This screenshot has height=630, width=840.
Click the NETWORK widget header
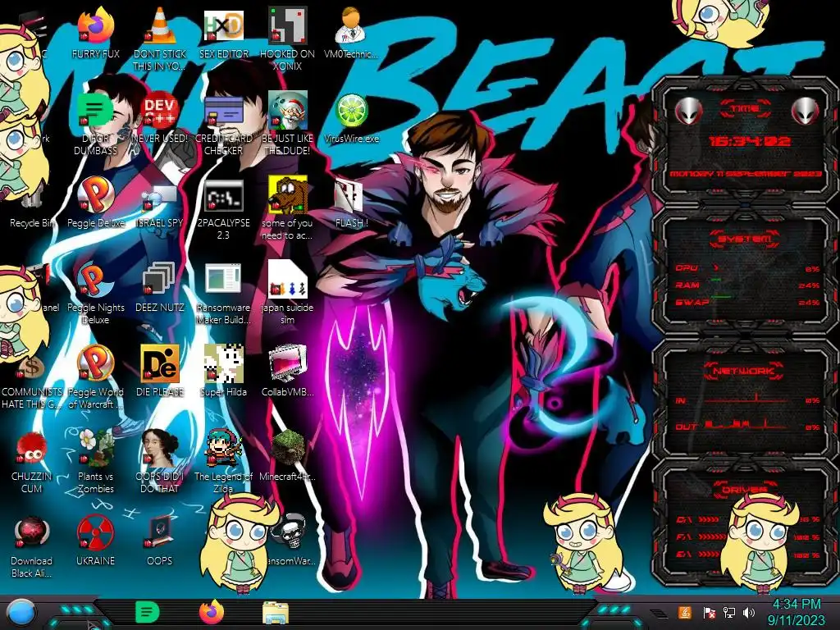pyautogui.click(x=744, y=371)
